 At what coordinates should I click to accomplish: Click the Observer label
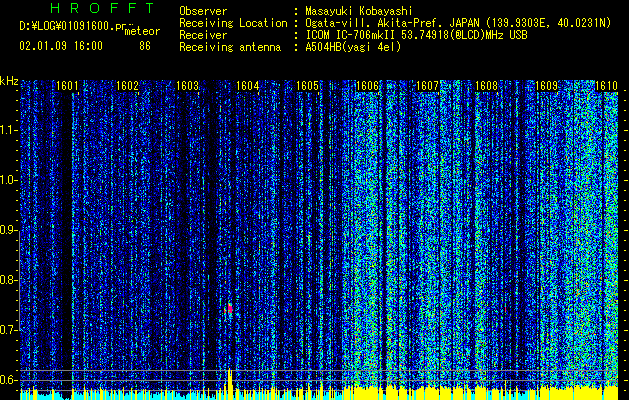click(x=203, y=11)
